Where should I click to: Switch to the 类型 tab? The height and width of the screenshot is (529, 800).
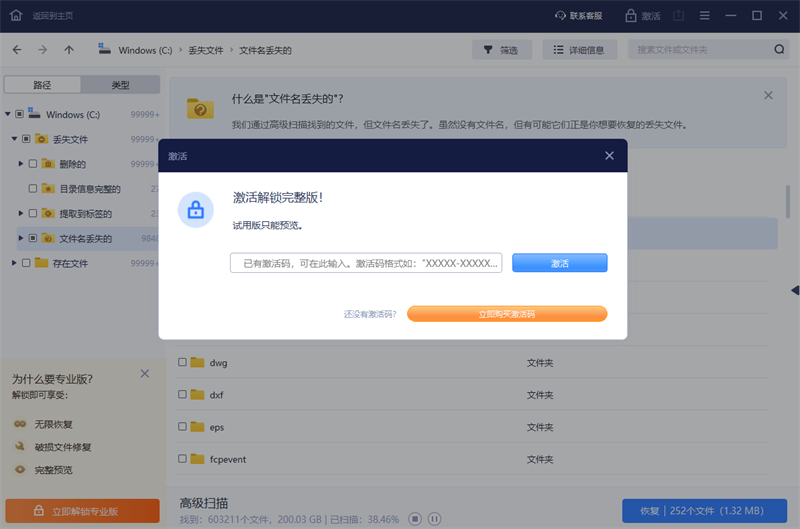coord(120,85)
